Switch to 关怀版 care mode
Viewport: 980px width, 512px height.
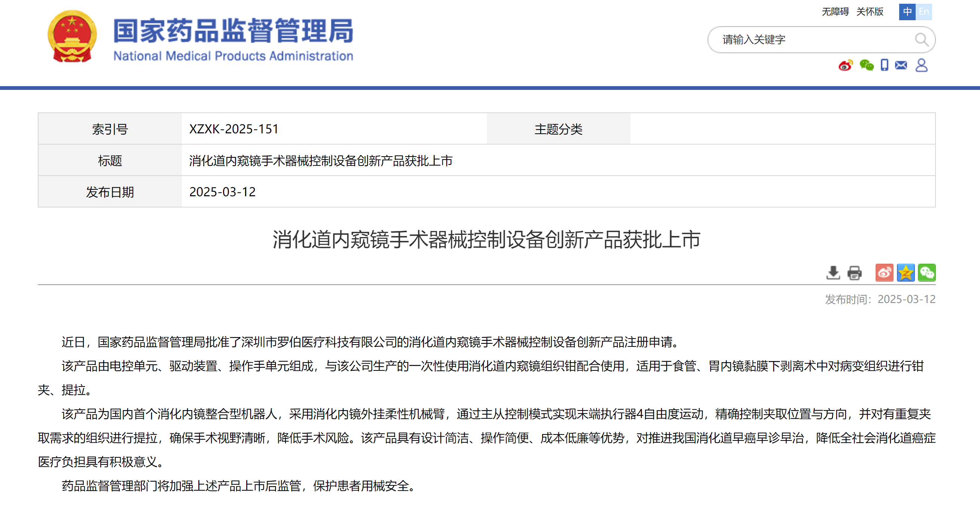point(870,12)
